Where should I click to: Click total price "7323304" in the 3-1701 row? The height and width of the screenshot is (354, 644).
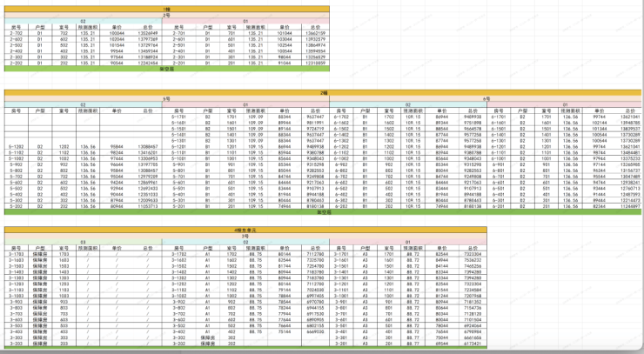click(x=473, y=254)
